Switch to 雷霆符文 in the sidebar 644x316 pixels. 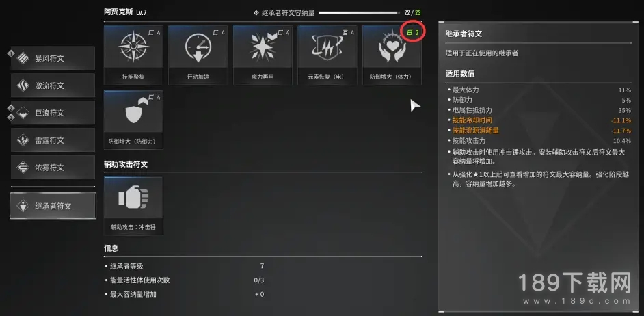[53, 140]
